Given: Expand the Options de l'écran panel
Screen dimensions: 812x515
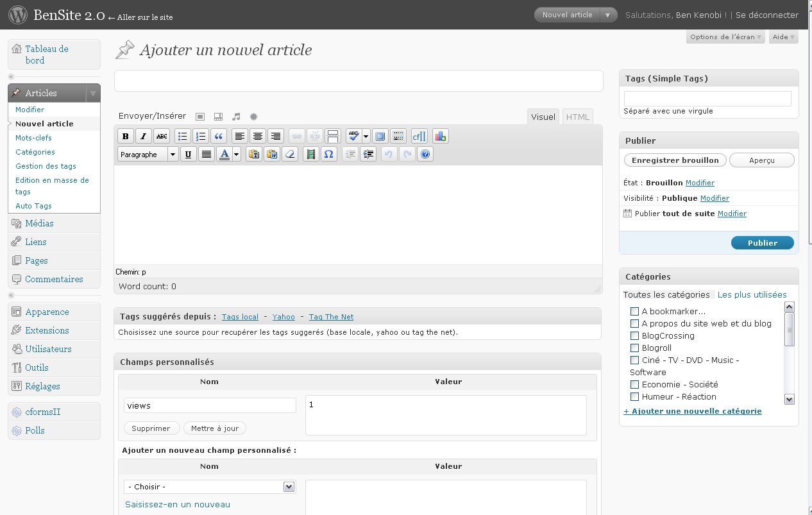Looking at the screenshot, I should click(725, 37).
